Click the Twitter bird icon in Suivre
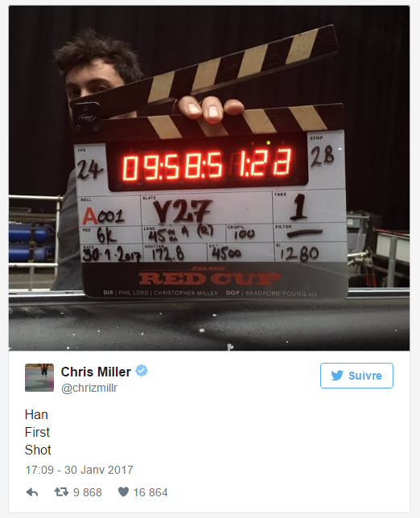 tap(337, 376)
